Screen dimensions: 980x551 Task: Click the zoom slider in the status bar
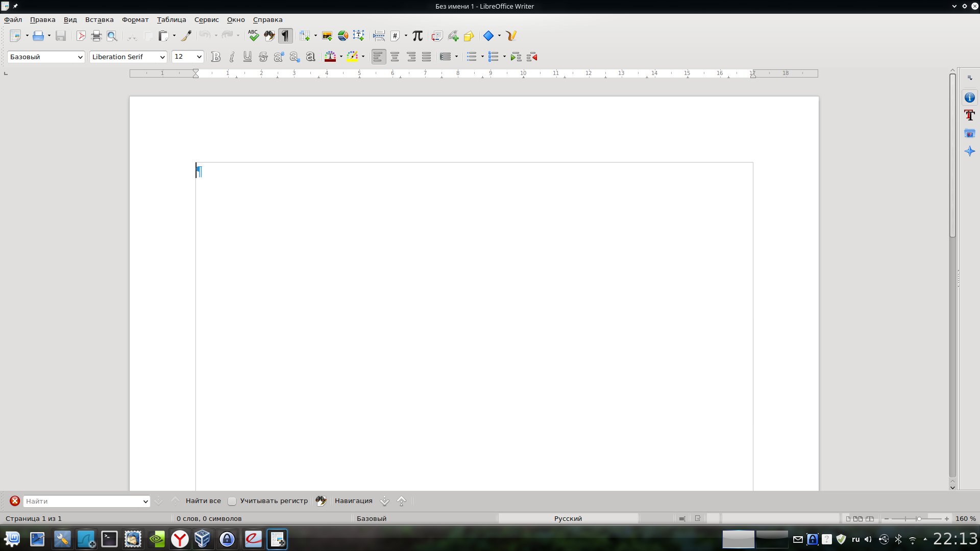tap(918, 519)
